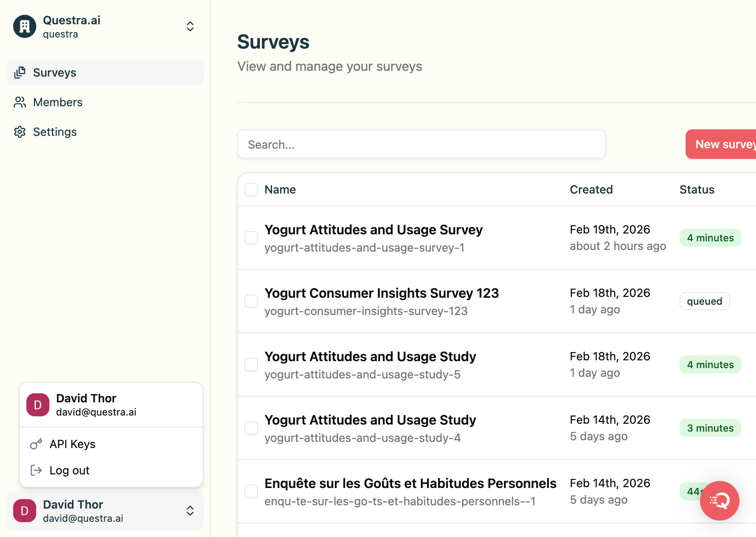Open Settings in sidebar
Screen dimensions: 756x537
105,132
